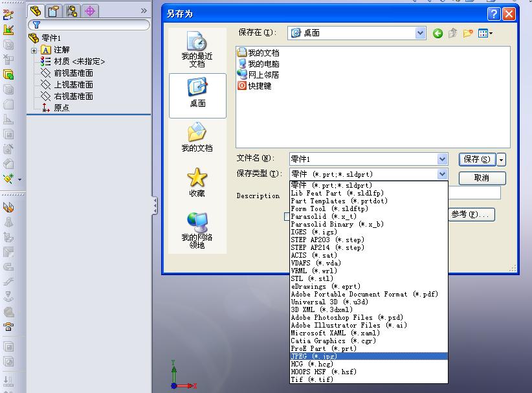
Task: Choose eDrawings (*.eprt) type
Action: coord(369,286)
